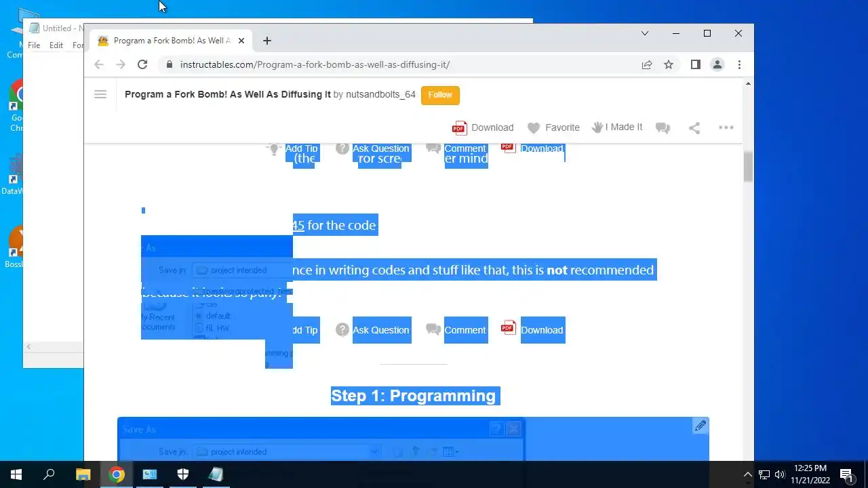This screenshot has width=868, height=488.
Task: Click the Notepad icon on the taskbar
Action: [216, 474]
